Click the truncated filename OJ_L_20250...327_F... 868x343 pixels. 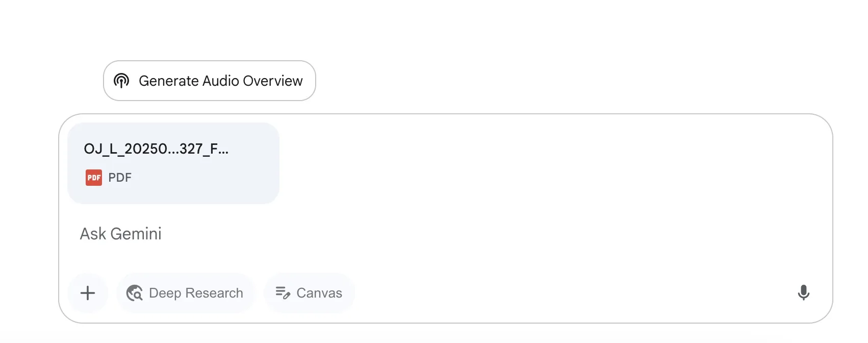[156, 149]
